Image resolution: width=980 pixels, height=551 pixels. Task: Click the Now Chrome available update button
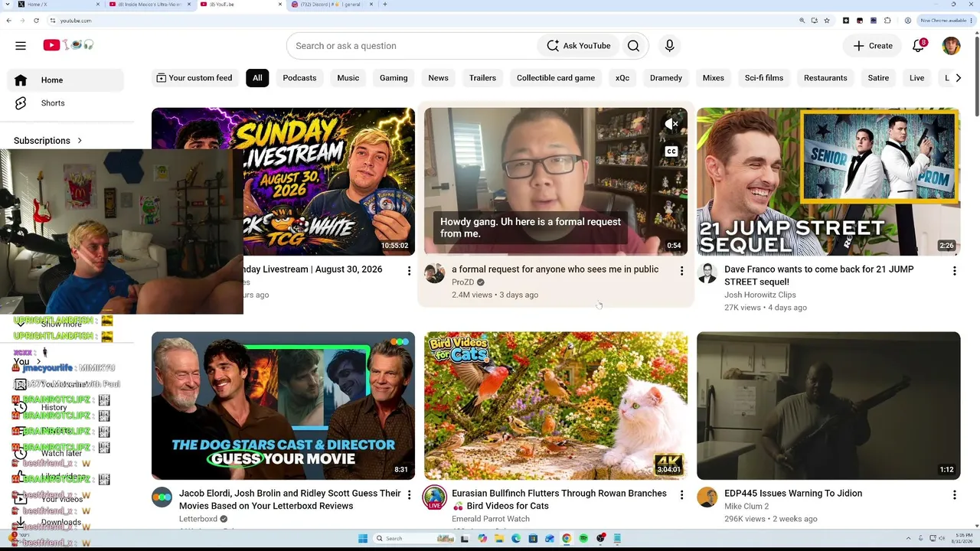coord(946,21)
